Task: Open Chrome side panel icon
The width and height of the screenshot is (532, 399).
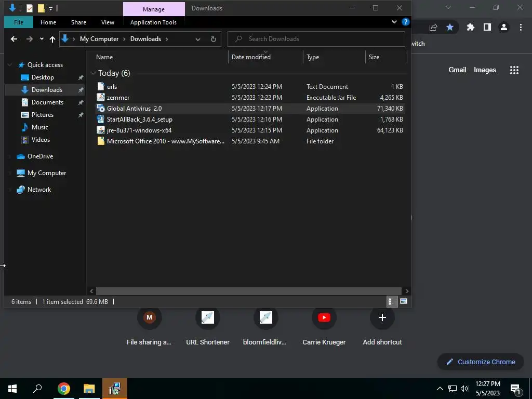Action: click(x=487, y=27)
